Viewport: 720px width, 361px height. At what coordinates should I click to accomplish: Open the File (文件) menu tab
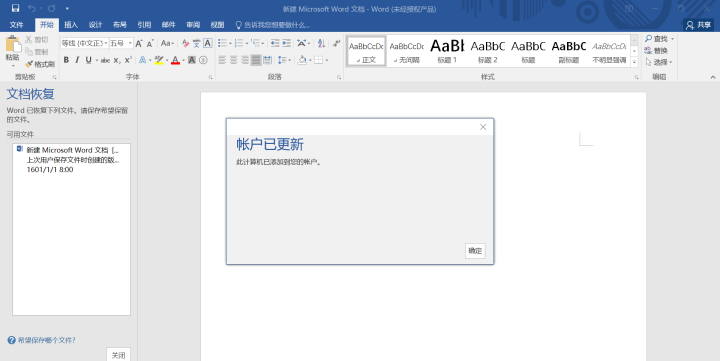[x=17, y=25]
